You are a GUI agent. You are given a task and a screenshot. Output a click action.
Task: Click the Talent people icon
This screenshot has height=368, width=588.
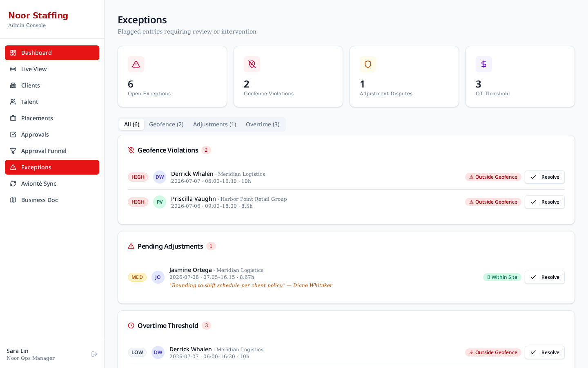pyautogui.click(x=13, y=102)
